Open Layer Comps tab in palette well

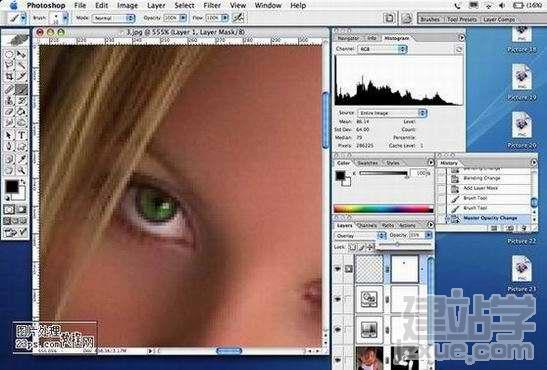(499, 20)
